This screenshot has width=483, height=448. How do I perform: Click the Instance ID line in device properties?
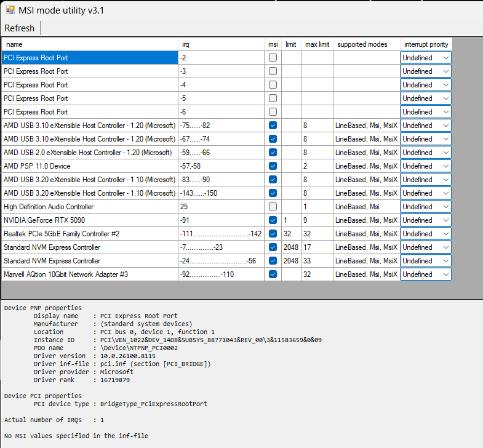(178, 340)
